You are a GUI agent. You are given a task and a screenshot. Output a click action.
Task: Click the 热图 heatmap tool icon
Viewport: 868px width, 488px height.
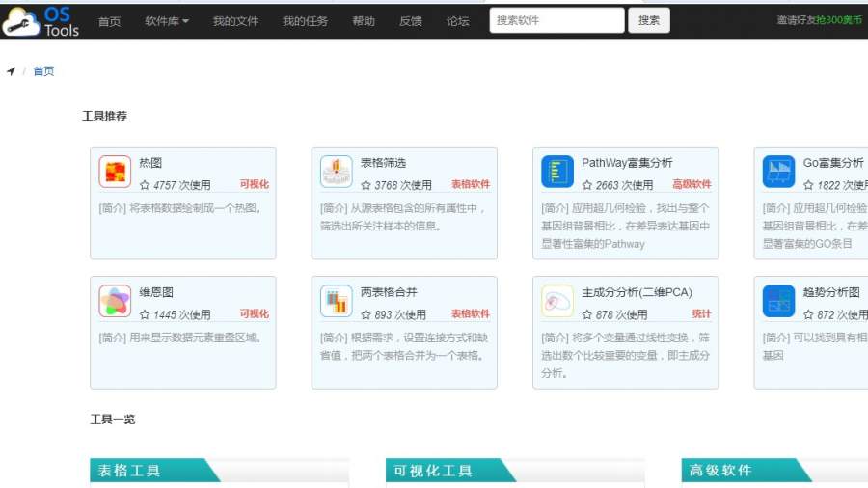[x=115, y=172]
